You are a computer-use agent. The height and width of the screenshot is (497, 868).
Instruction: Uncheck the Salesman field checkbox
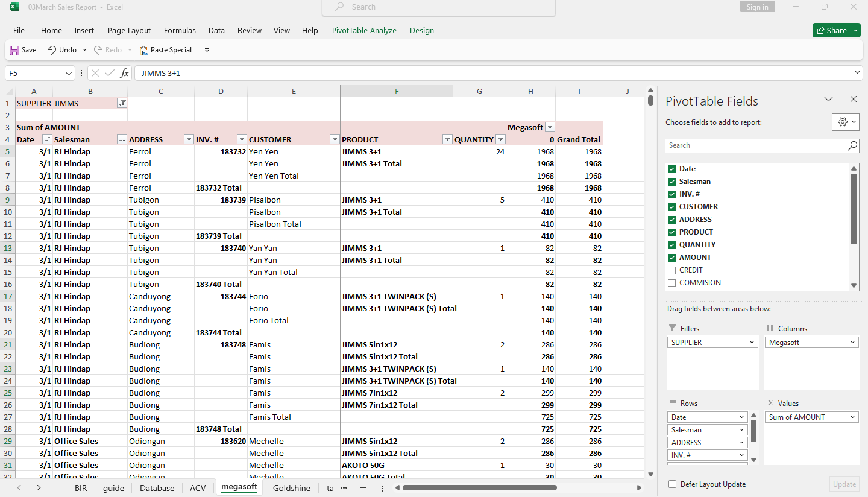671,182
